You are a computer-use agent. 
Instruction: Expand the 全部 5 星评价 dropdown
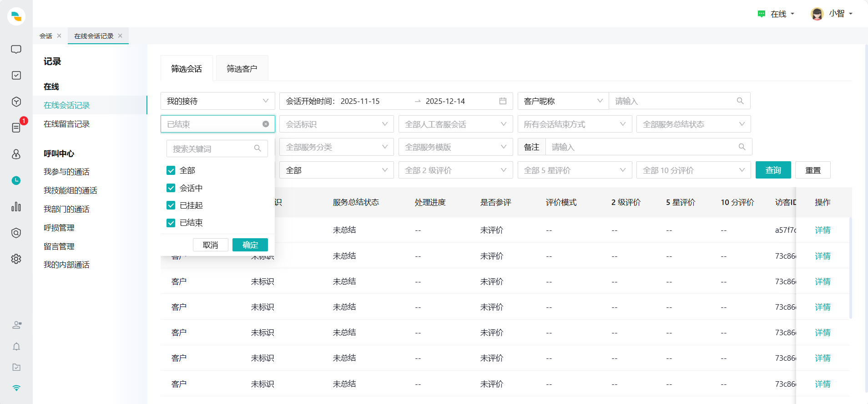(x=575, y=170)
